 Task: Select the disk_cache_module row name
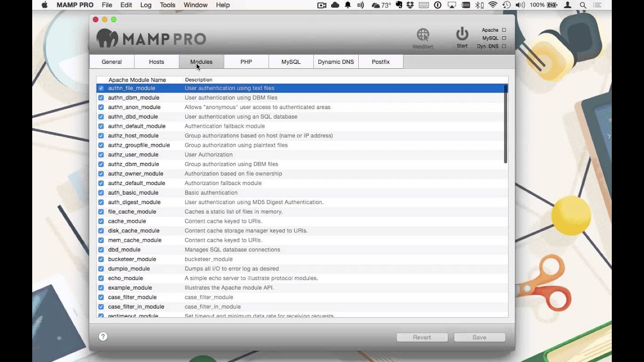click(133, 231)
